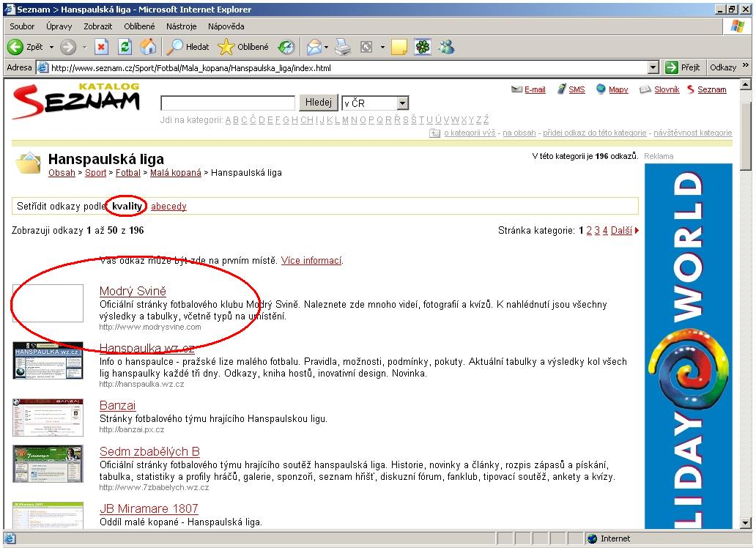
Task: Open the Soubor menu
Action: (x=22, y=26)
